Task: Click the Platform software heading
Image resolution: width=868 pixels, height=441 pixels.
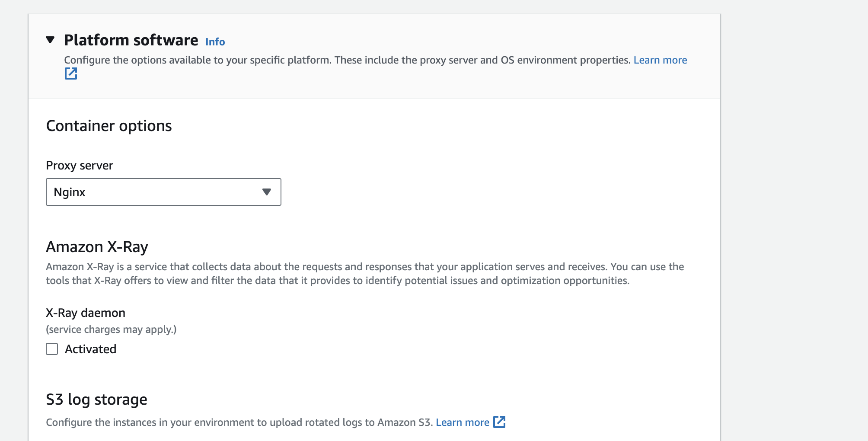Action: pos(131,40)
